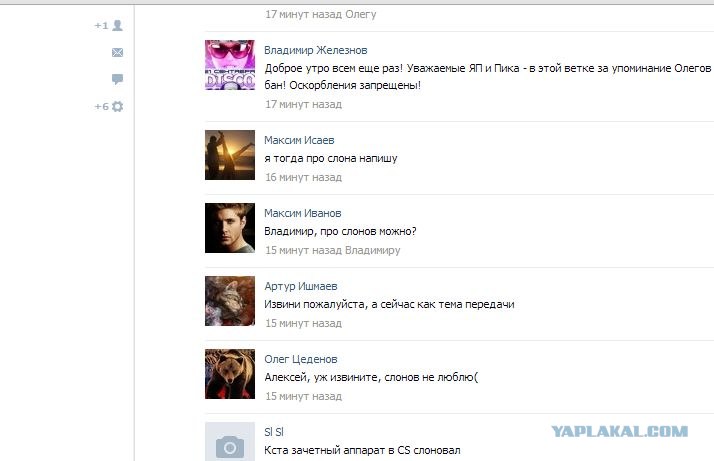Open Владимир Железнов profile name link

tap(316, 50)
